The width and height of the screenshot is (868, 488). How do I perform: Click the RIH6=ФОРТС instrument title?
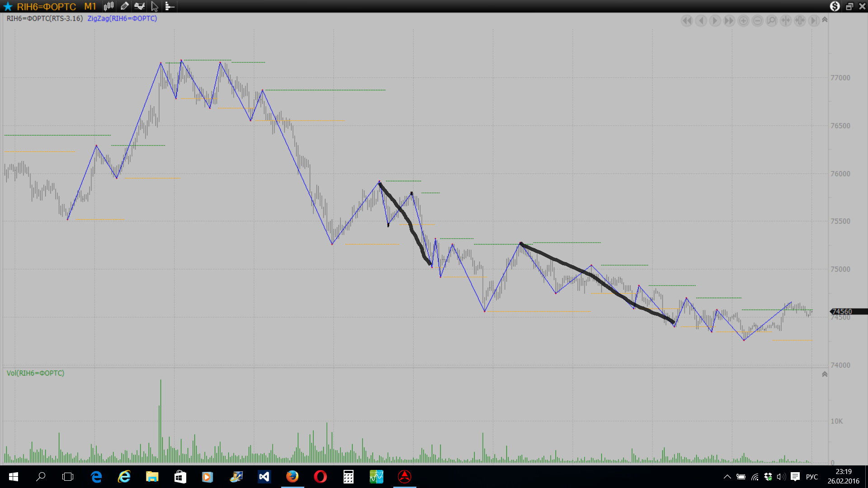click(x=46, y=6)
